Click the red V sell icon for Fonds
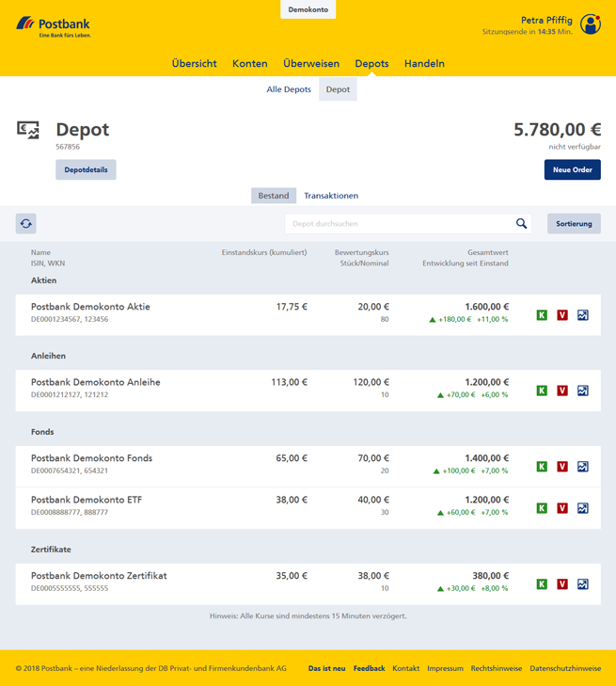The height and width of the screenshot is (686, 616). pos(562,467)
